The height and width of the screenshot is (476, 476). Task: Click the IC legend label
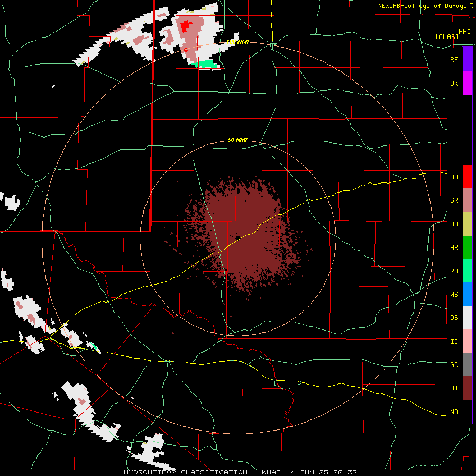[454, 342]
